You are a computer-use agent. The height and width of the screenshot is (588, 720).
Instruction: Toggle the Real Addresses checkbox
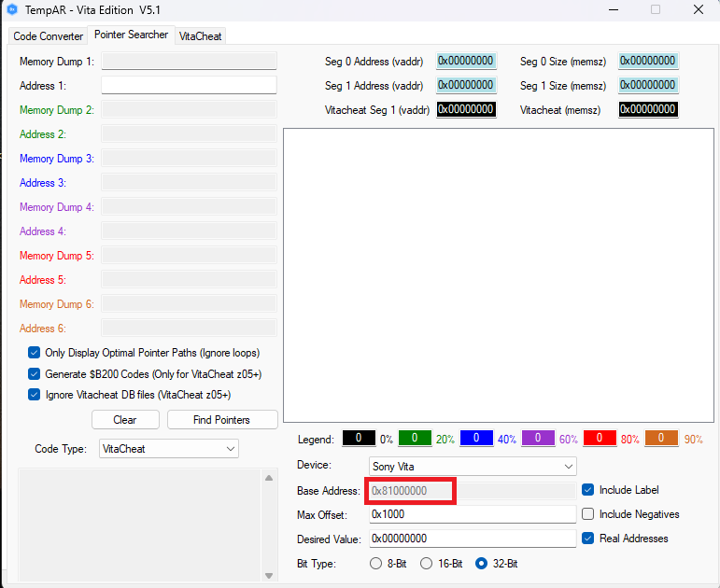[587, 539]
